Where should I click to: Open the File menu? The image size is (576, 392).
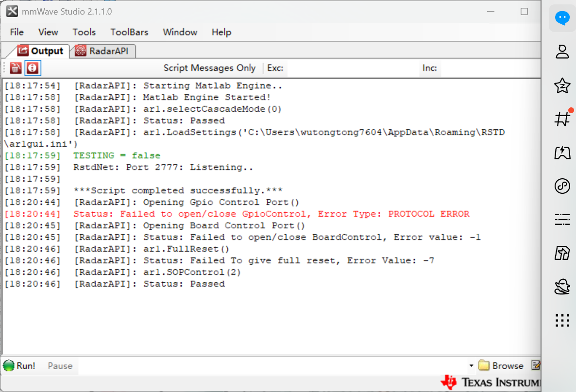click(x=17, y=33)
